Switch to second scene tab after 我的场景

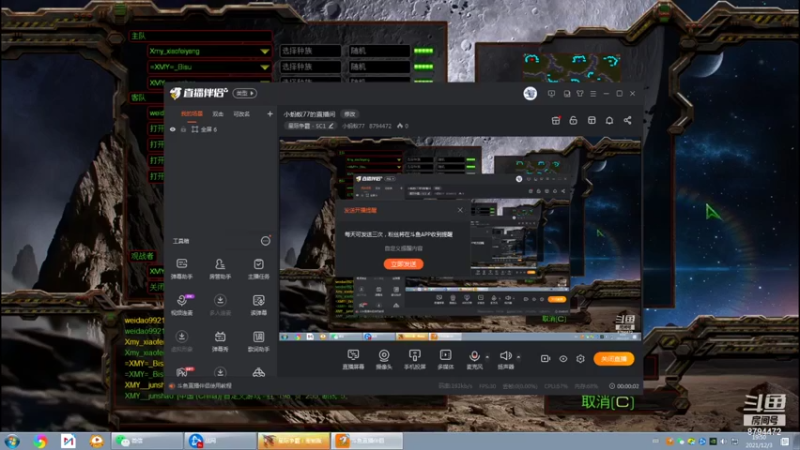(x=218, y=114)
